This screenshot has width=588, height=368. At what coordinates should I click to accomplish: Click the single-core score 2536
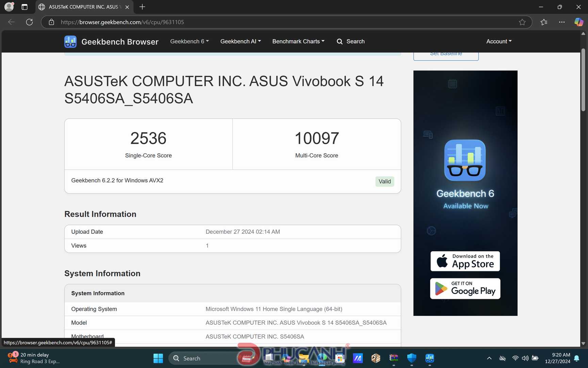pyautogui.click(x=148, y=138)
